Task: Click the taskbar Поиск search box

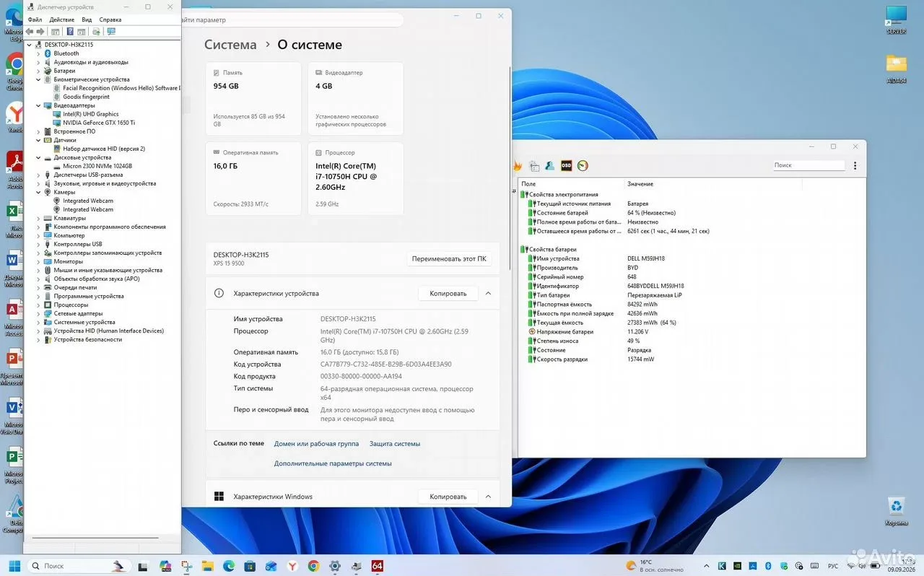Action: (78, 566)
